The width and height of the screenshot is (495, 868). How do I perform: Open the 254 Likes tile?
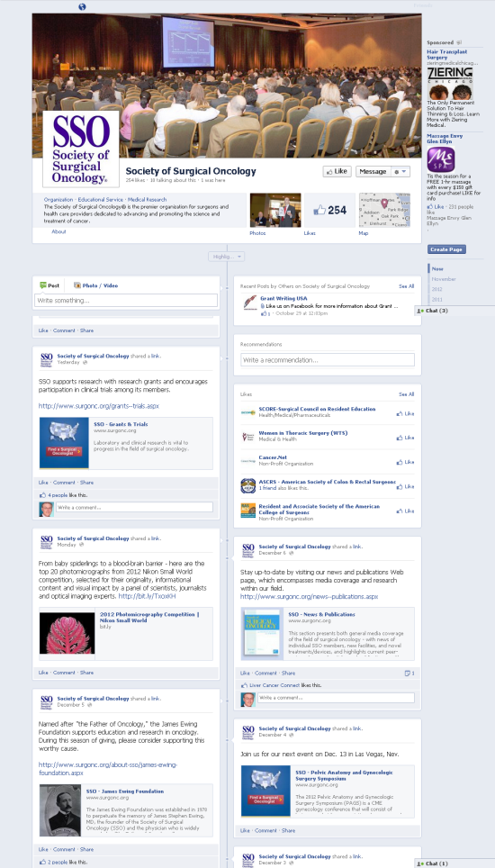[x=329, y=210]
